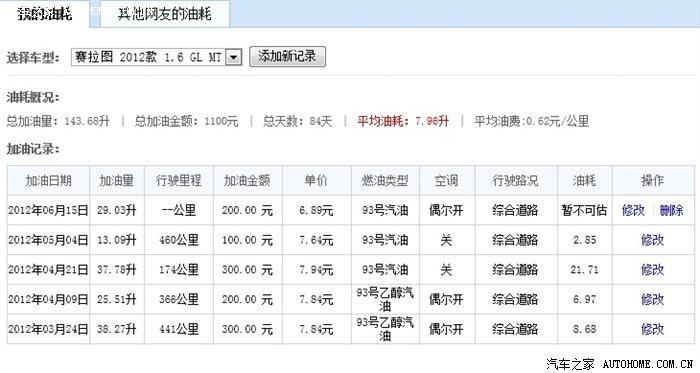Viewport: 700px width, 373px height.
Task: Click 修改 for the 2012年05月04日 record
Action: [x=652, y=240]
